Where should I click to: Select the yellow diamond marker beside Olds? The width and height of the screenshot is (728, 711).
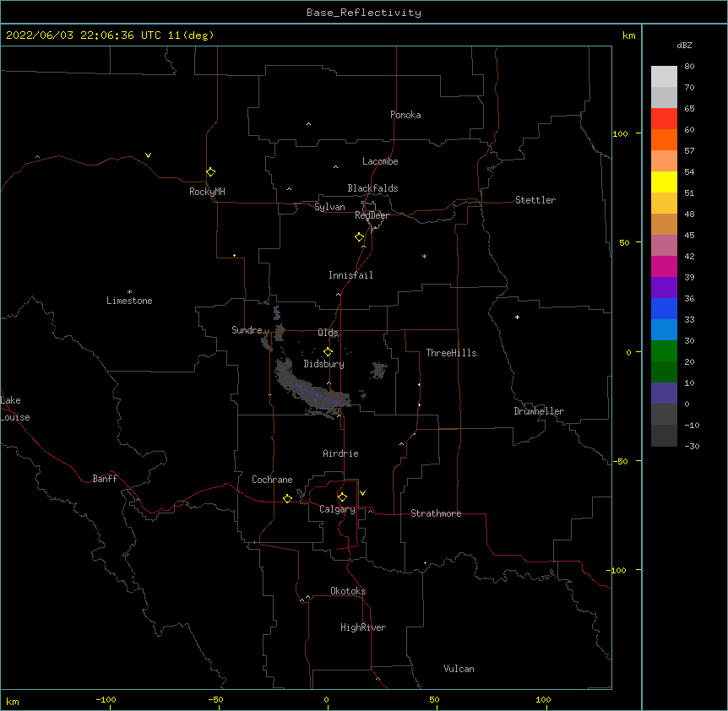329,352
